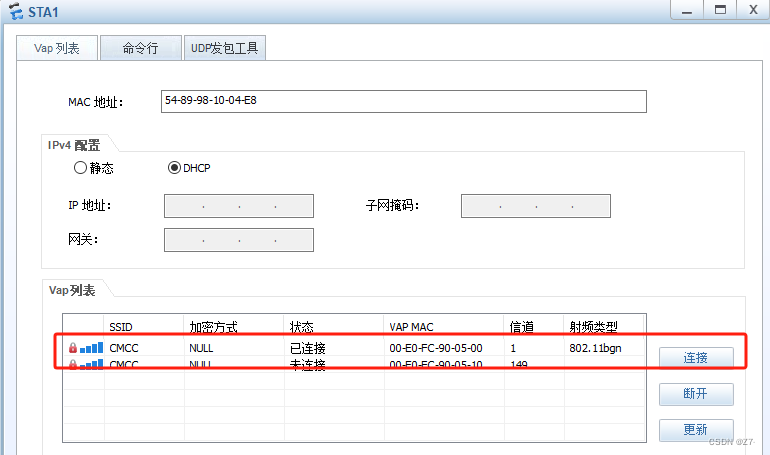Click the 网关 gateway input field
Screen dimensions: 770x455
point(238,240)
